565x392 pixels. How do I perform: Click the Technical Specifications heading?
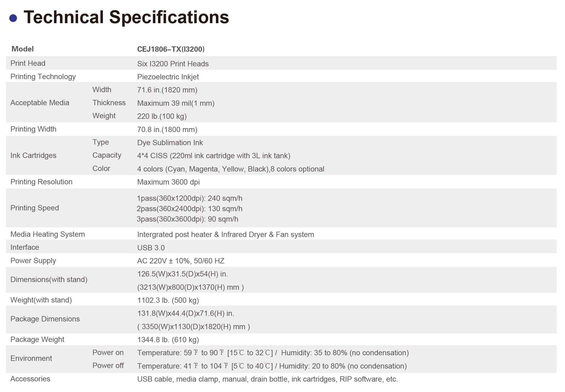[126, 17]
